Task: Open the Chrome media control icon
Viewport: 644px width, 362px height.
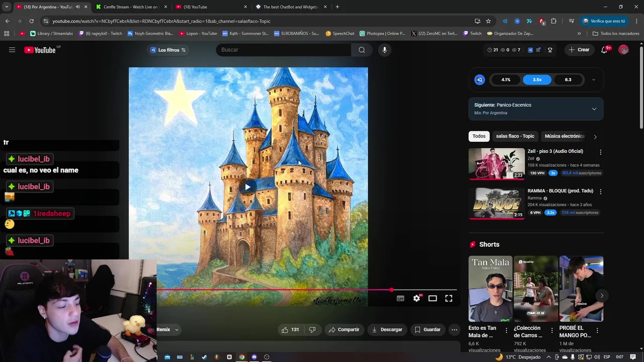Action: pos(572,21)
